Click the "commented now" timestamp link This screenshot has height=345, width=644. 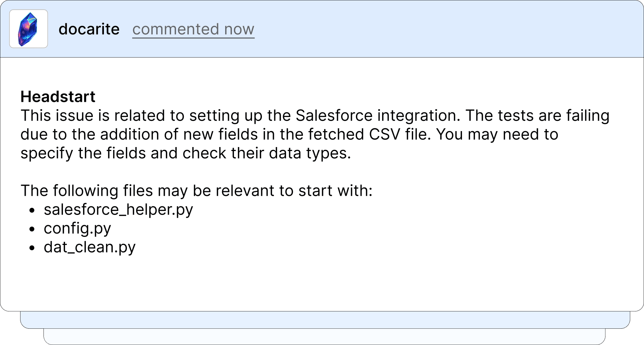193,29
